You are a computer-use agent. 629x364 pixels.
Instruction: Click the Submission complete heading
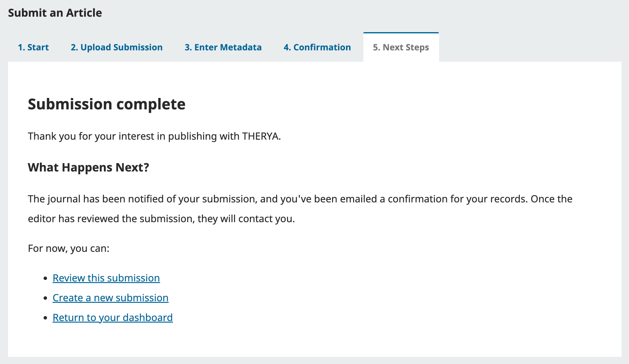[106, 104]
